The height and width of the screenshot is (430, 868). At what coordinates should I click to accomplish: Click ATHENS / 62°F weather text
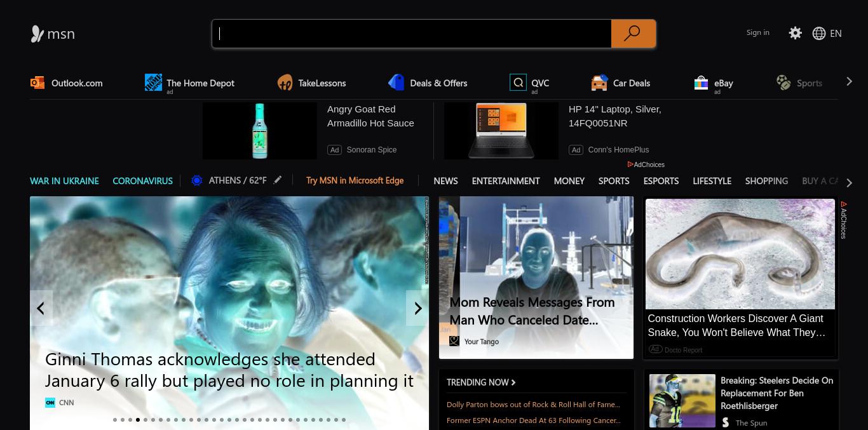(x=238, y=180)
